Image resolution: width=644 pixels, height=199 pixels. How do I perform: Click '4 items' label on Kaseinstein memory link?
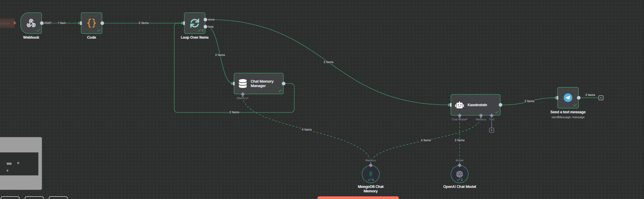click(426, 140)
